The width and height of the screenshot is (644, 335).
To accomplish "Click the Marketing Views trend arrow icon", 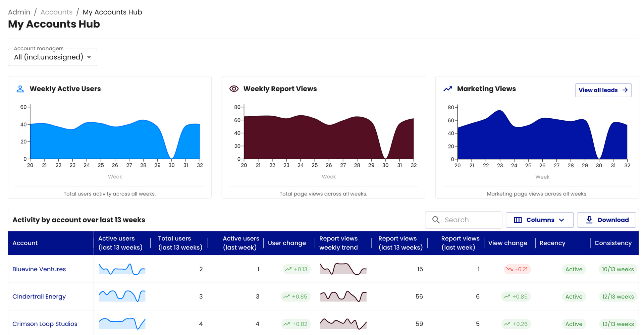I will tap(447, 89).
